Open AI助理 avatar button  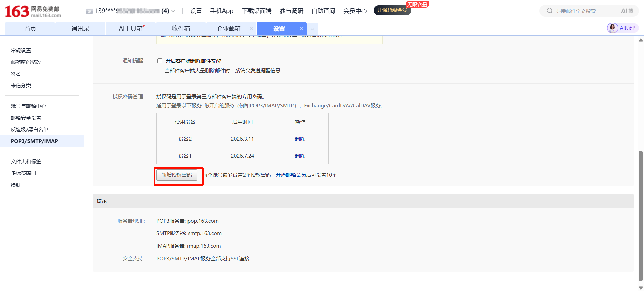tap(623, 28)
